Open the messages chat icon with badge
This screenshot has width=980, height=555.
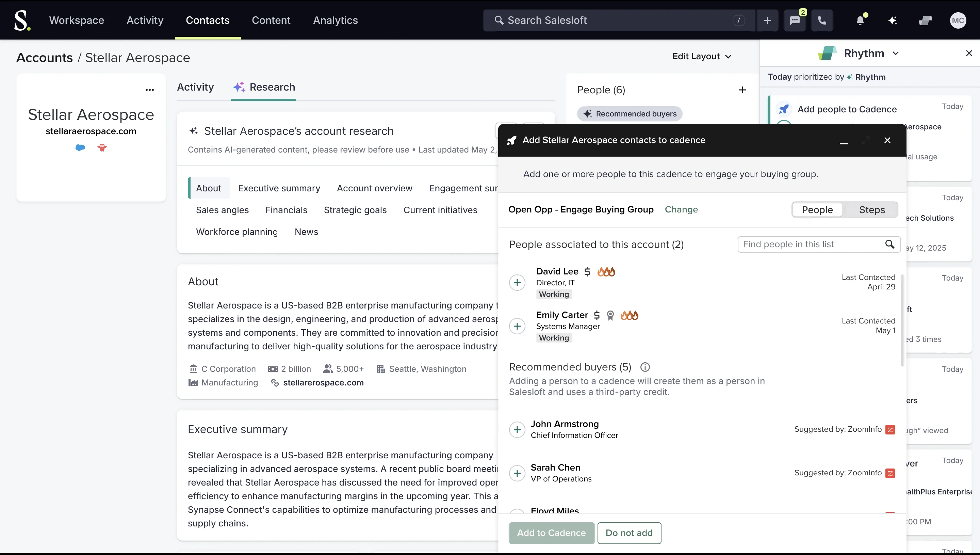click(795, 20)
